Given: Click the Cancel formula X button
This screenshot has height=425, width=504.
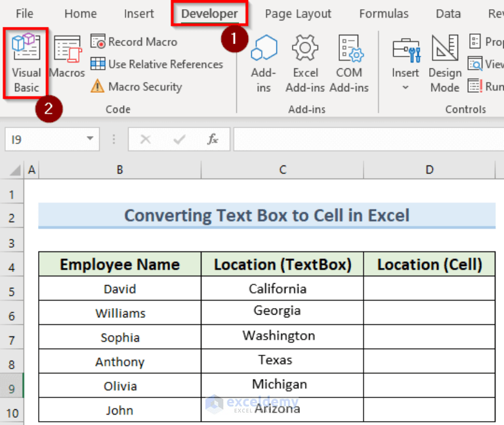Looking at the screenshot, I should tap(146, 139).
